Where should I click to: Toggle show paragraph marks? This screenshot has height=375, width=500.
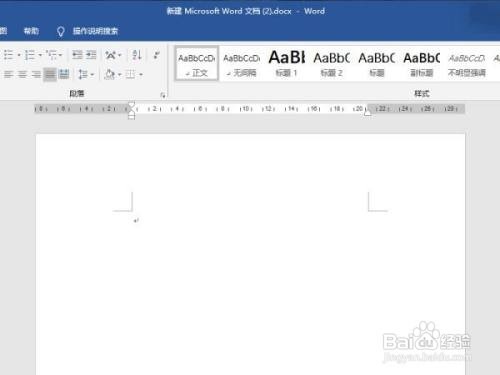pos(156,55)
